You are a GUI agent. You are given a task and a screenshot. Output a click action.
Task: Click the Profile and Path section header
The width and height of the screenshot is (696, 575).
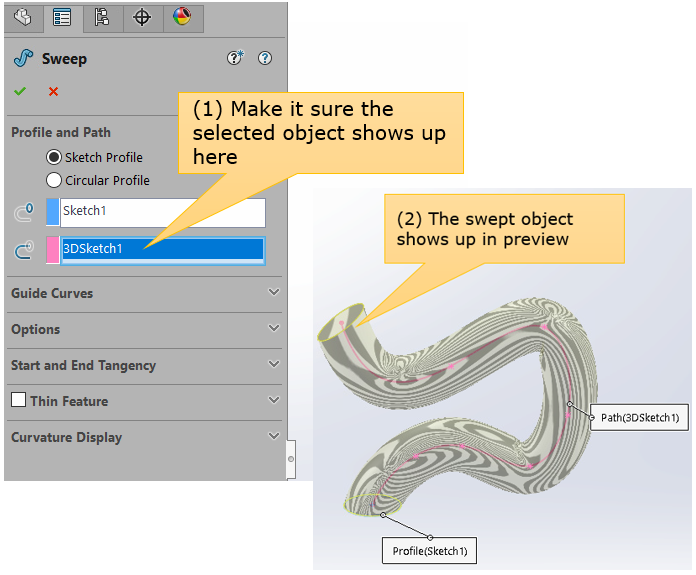61,132
